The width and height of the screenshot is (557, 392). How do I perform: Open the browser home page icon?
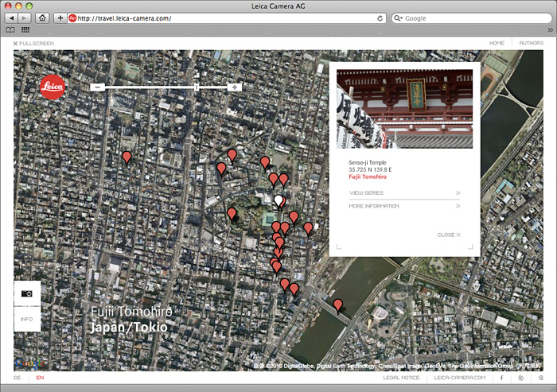(42, 18)
